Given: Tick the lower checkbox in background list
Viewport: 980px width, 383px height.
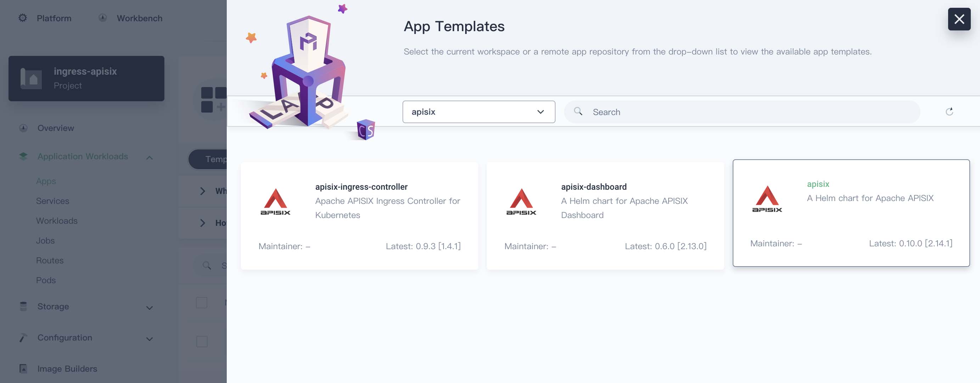Looking at the screenshot, I should tap(202, 341).
